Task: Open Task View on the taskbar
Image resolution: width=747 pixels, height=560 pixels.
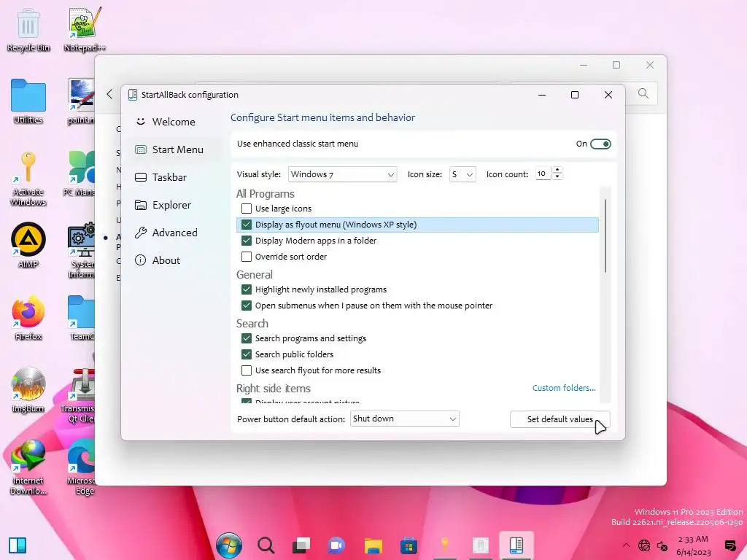Action: point(301,545)
